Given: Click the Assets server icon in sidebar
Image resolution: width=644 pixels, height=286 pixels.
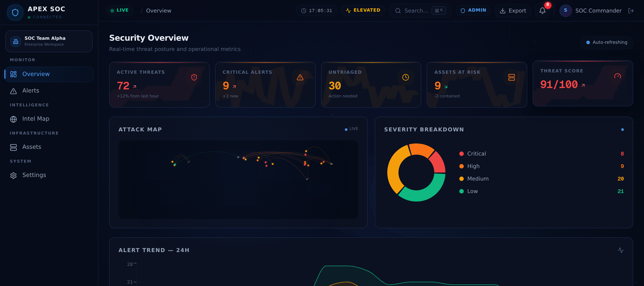Looking at the screenshot, I should pyautogui.click(x=13, y=147).
